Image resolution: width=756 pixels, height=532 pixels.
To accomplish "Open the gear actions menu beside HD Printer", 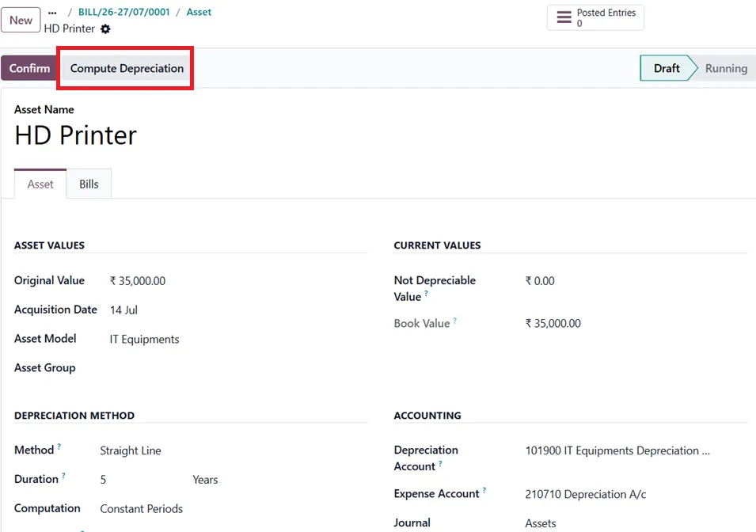I will (x=105, y=29).
